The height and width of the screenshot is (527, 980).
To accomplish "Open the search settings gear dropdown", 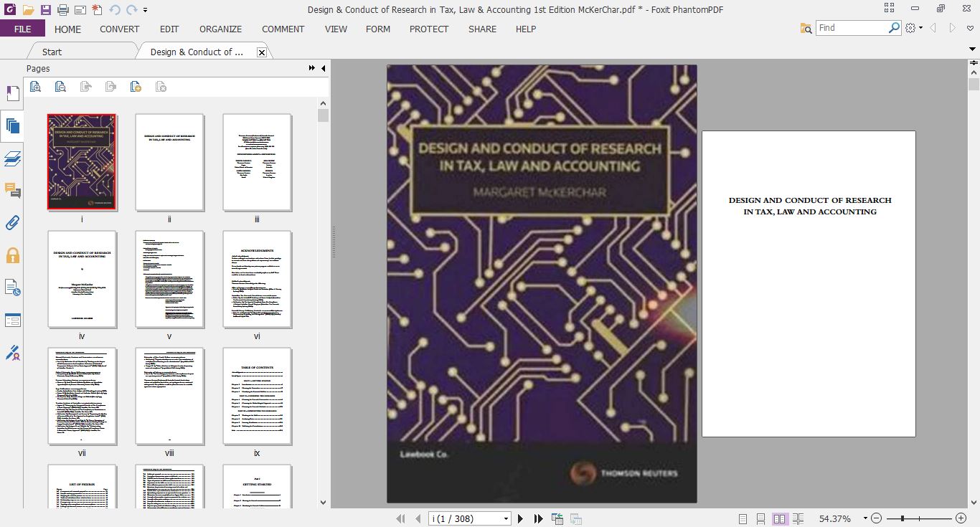I will pos(913,28).
